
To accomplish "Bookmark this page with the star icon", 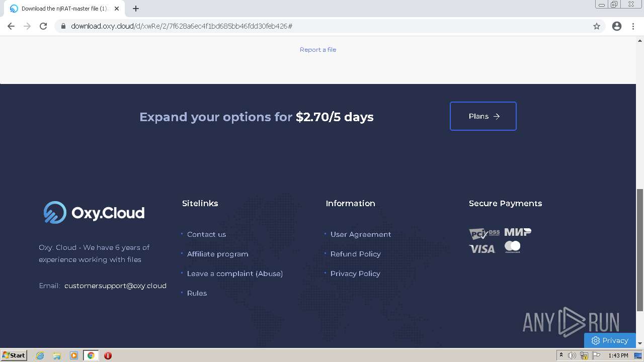I will (x=597, y=26).
